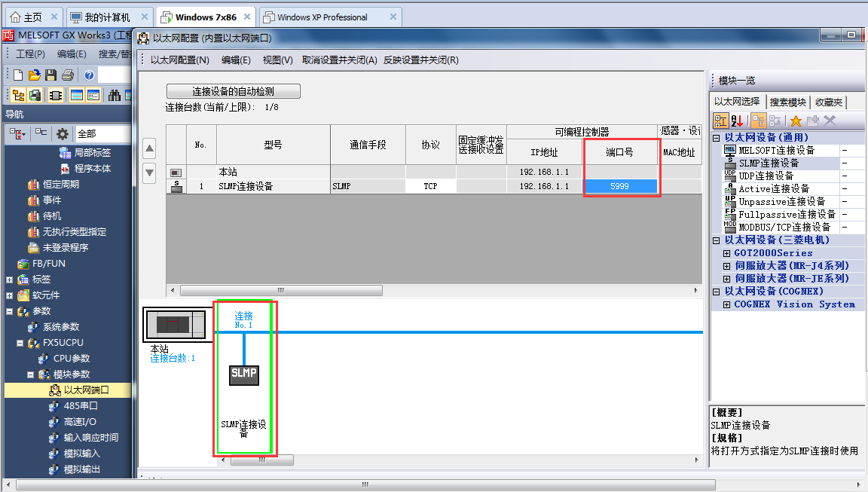Expand COGNEX Vision System node
This screenshot has height=492, width=868.
pos(727,304)
